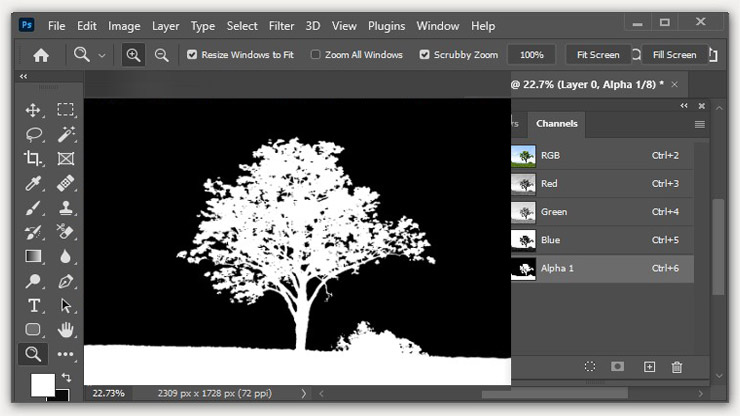Select the Eyedropper tool
Screen dimensions: 740x416
(33, 183)
